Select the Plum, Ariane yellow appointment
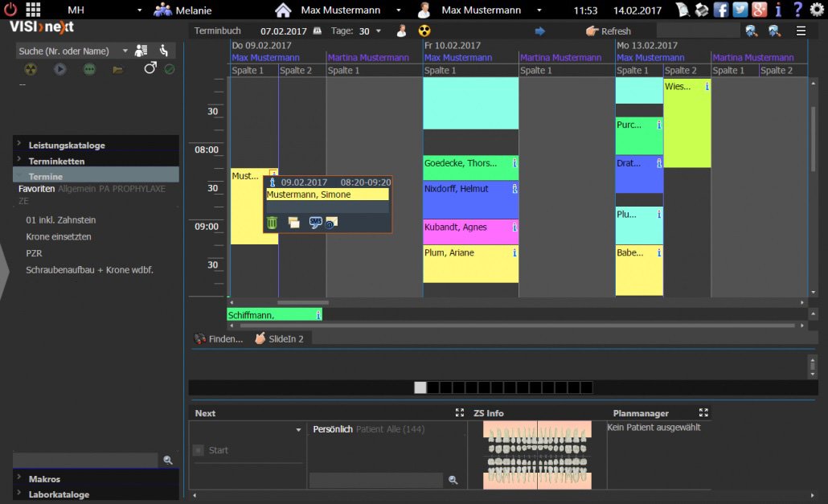This screenshot has width=828, height=504. tap(470, 264)
